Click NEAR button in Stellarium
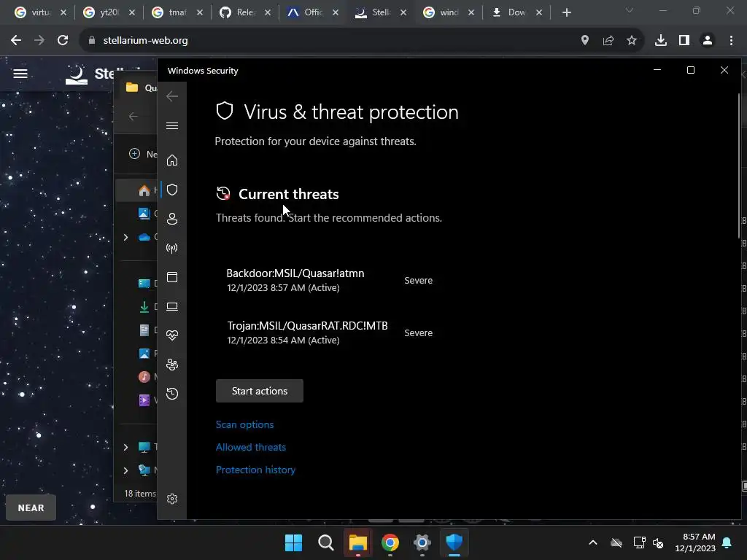 31,507
